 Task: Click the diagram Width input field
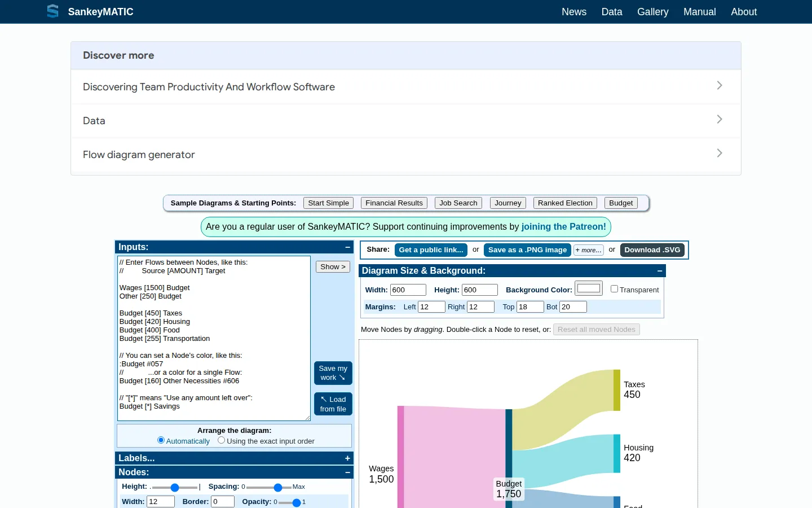coord(408,290)
